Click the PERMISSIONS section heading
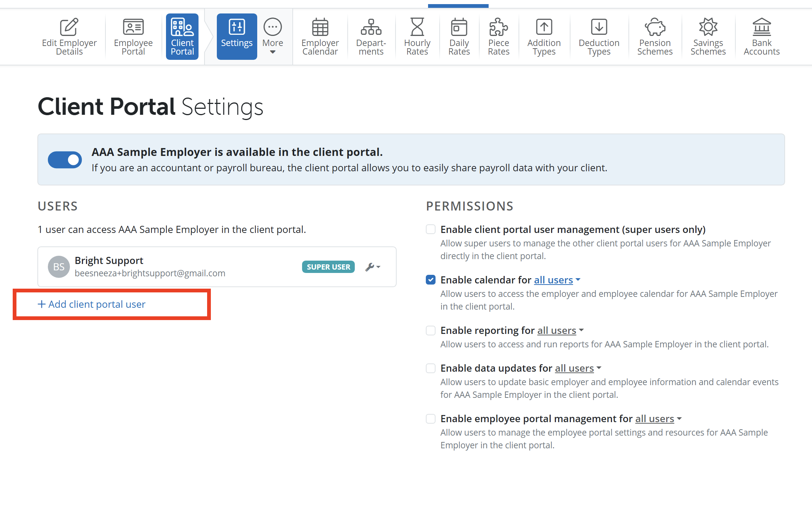The image size is (812, 513). tap(470, 206)
